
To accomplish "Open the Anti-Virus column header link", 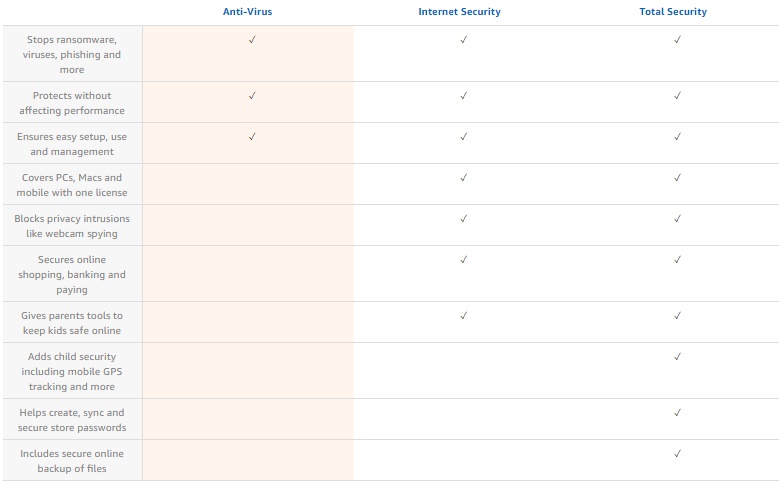I will pos(248,12).
